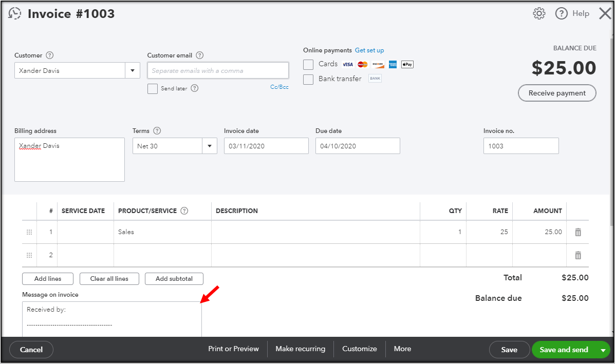615x364 pixels.
Task: Open the invoice history clock icon
Action: click(14, 13)
